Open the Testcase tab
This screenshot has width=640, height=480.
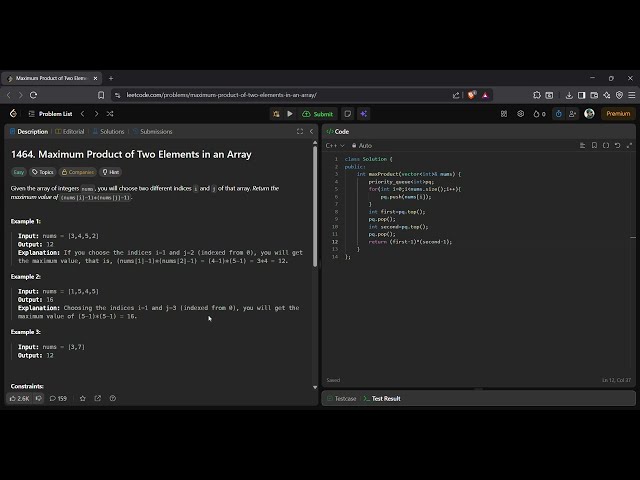[x=342, y=398]
